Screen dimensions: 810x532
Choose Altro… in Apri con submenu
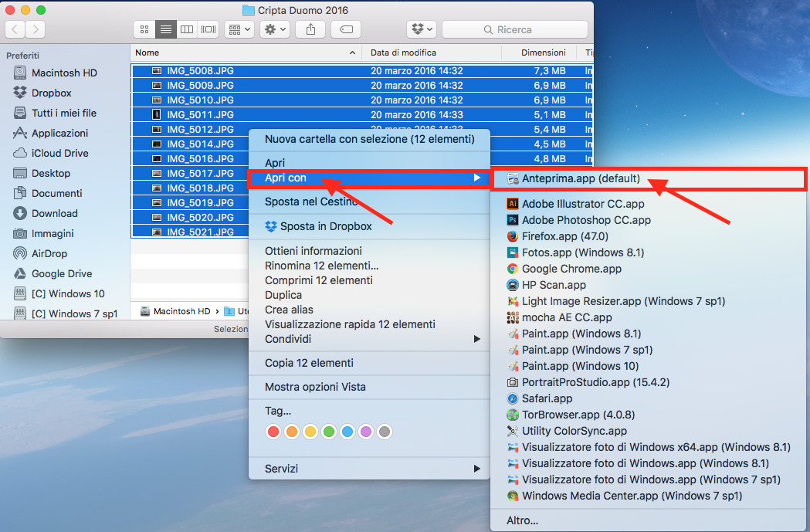pos(649,520)
